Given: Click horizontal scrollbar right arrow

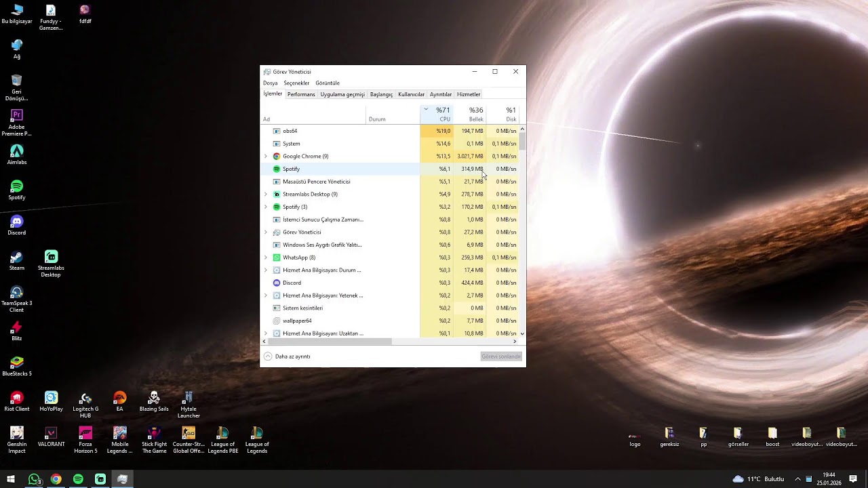Looking at the screenshot, I should [x=515, y=342].
